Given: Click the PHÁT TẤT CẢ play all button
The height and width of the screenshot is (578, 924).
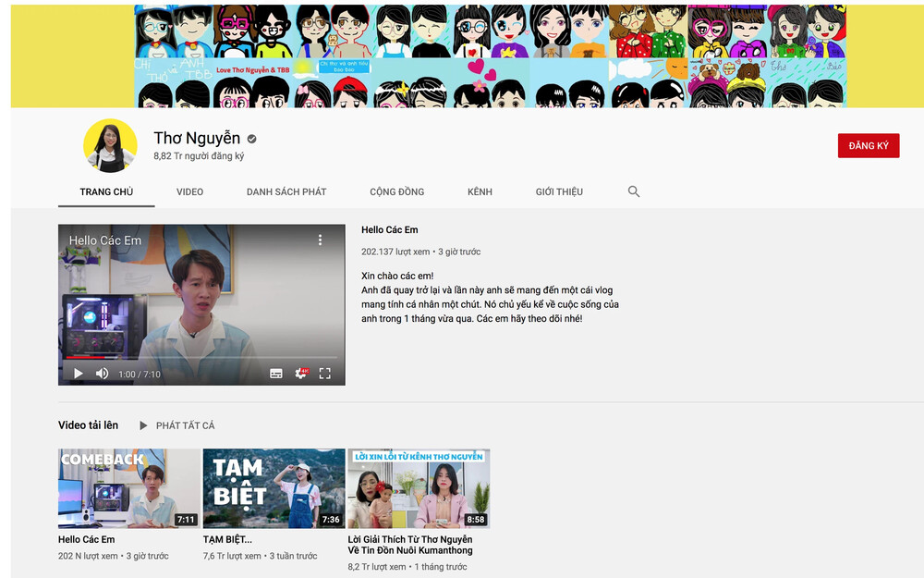Looking at the screenshot, I should (177, 425).
